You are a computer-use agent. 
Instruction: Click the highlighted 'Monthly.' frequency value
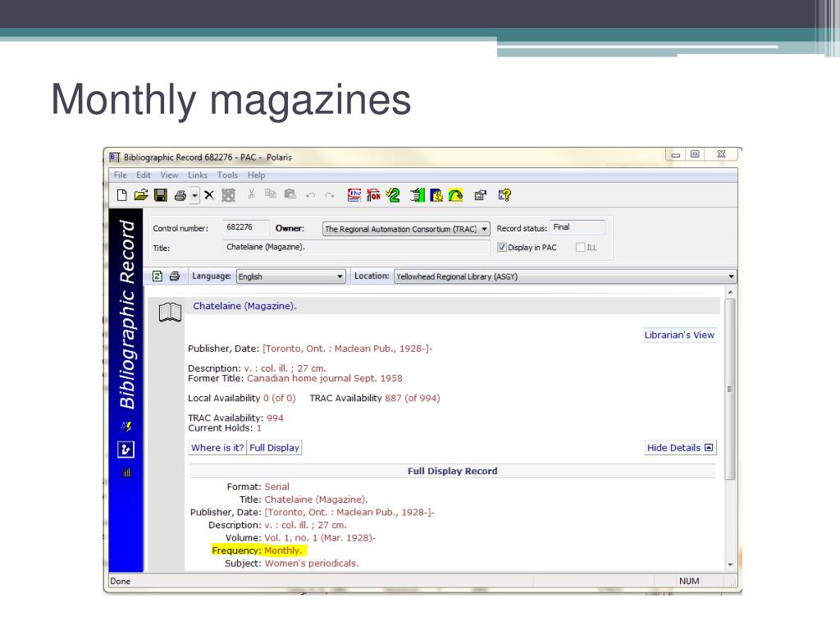[283, 550]
